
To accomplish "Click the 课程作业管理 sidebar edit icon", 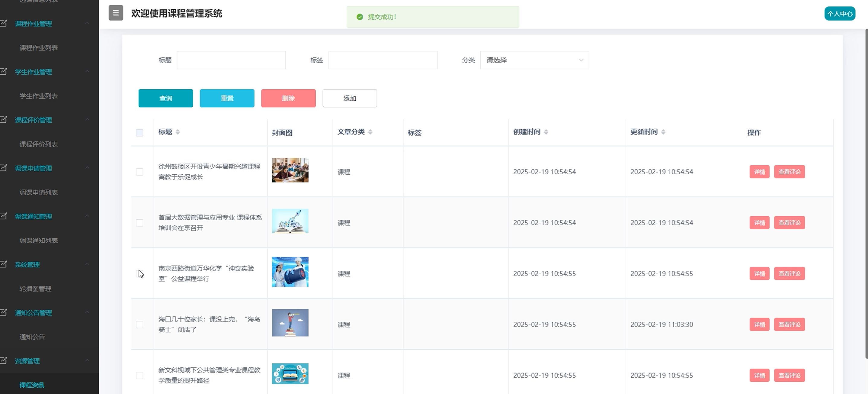I will [4, 23].
